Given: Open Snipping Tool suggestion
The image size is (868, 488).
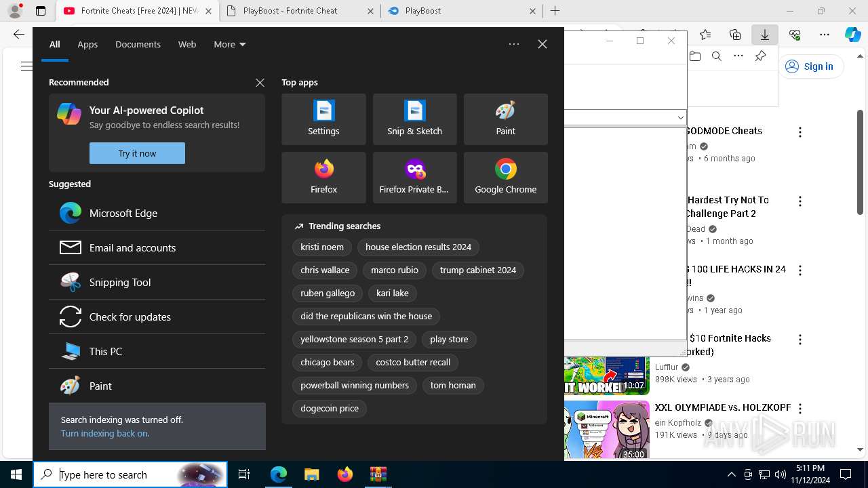Looking at the screenshot, I should [x=157, y=282].
